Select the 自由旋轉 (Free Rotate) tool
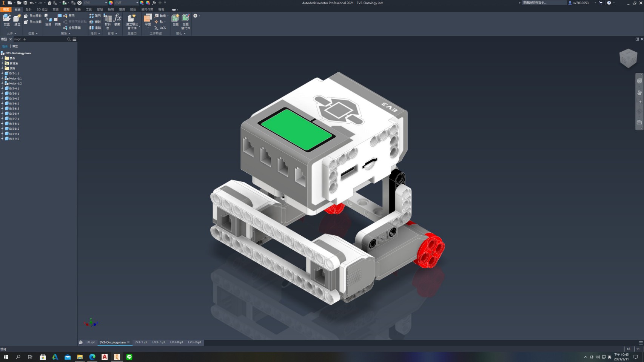 pos(33,22)
